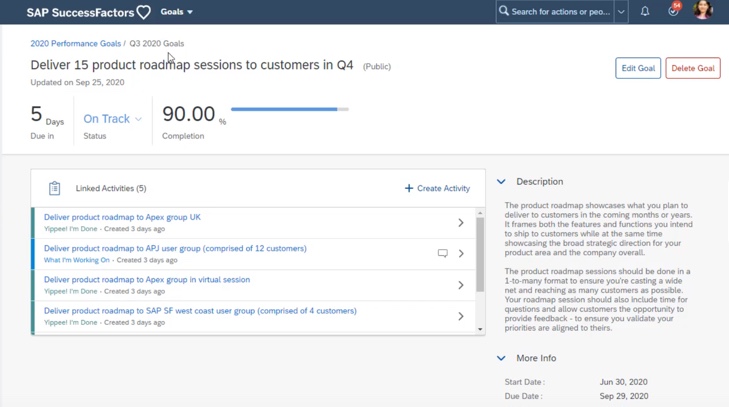Collapse the More Info section
This screenshot has height=407, width=729.
[501, 358]
